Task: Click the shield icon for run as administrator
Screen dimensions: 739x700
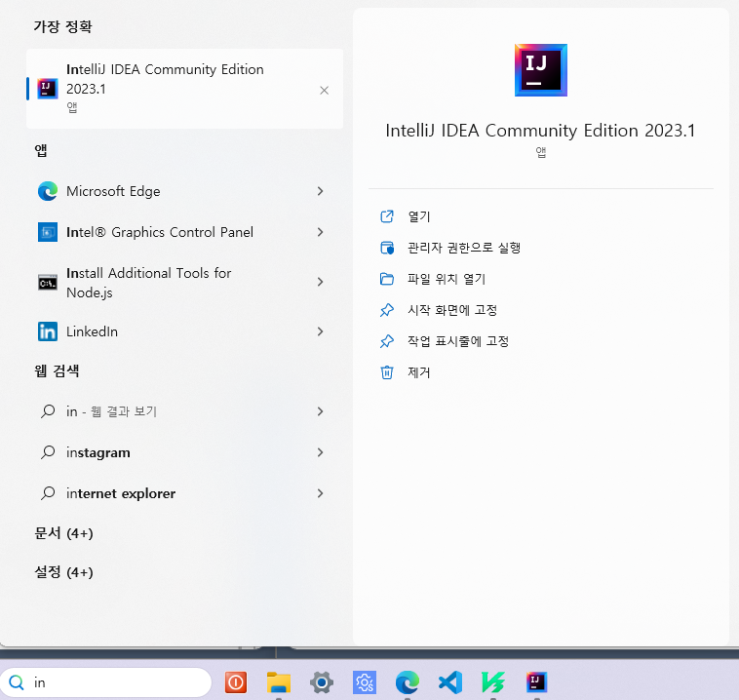Action: [387, 248]
